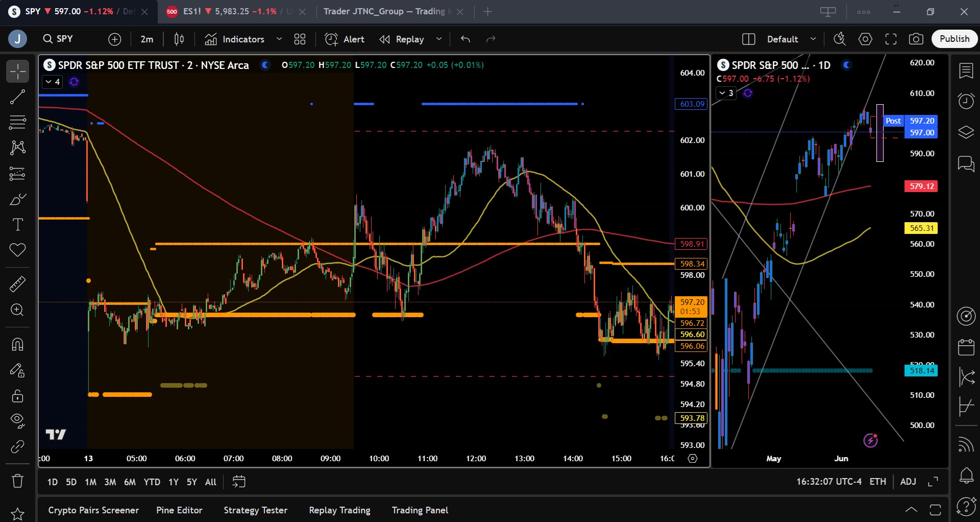Open a new browser tab
Screen dimensions: 980x522
(x=488, y=11)
